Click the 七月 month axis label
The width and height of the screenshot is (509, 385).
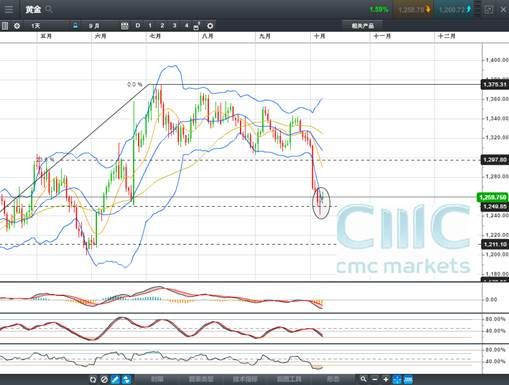click(x=155, y=36)
